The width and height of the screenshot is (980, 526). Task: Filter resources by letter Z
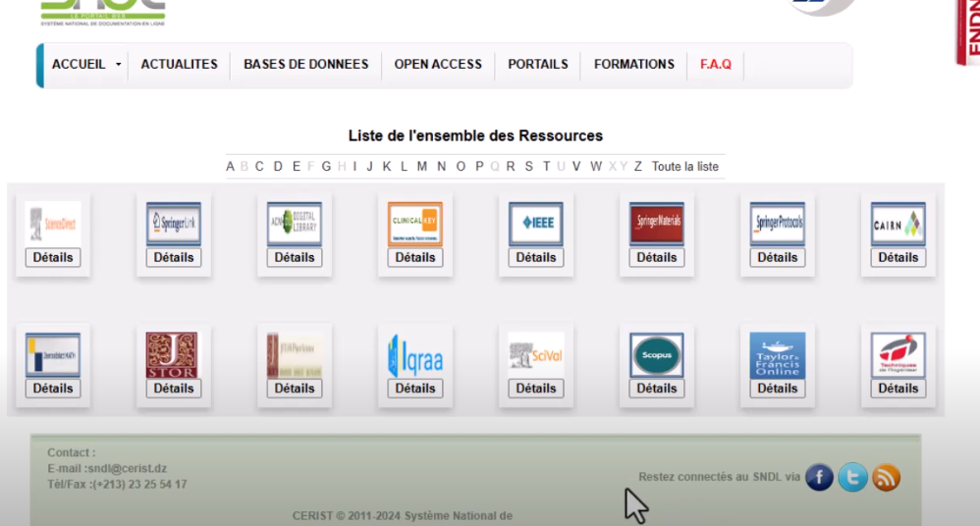pos(638,167)
